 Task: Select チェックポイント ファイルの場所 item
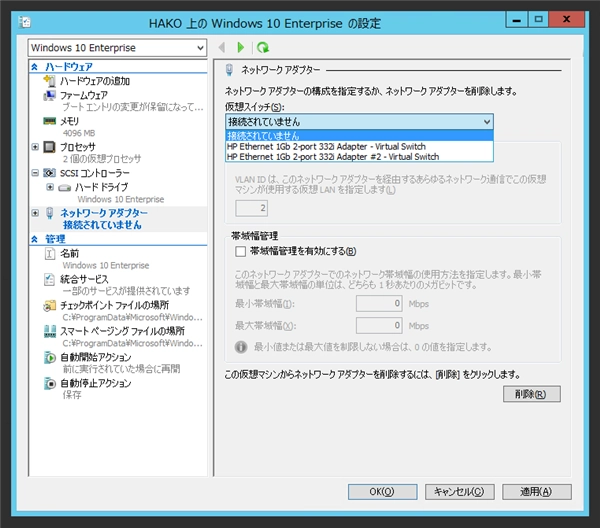tap(114, 305)
